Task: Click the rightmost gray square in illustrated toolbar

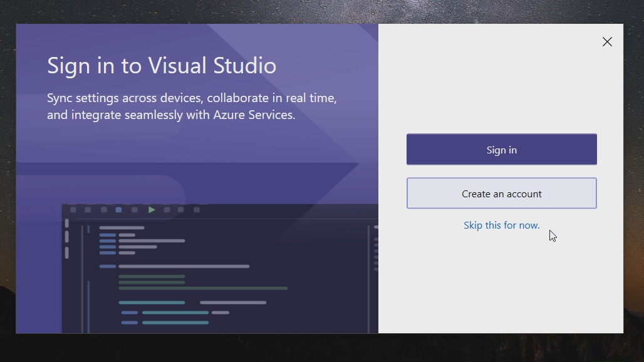Action: click(x=197, y=210)
